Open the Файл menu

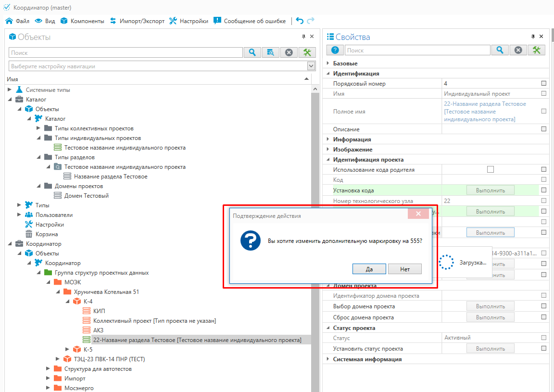click(x=17, y=21)
